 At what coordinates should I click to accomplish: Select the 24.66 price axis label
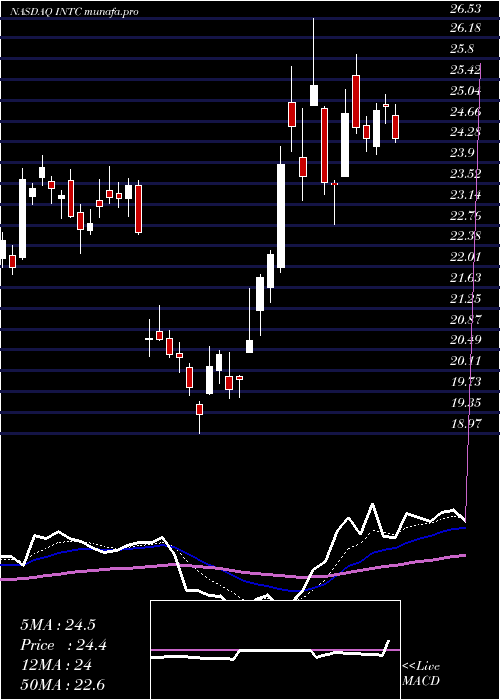pyautogui.click(x=465, y=111)
